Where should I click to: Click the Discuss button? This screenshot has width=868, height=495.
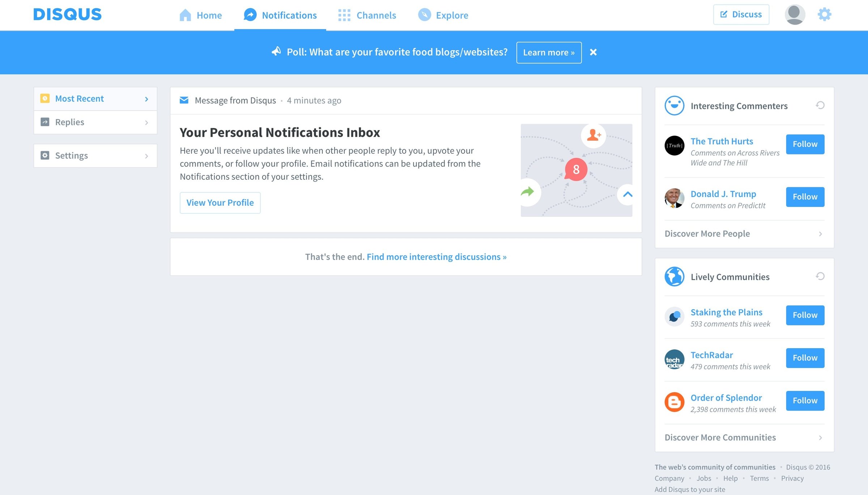pyautogui.click(x=741, y=14)
